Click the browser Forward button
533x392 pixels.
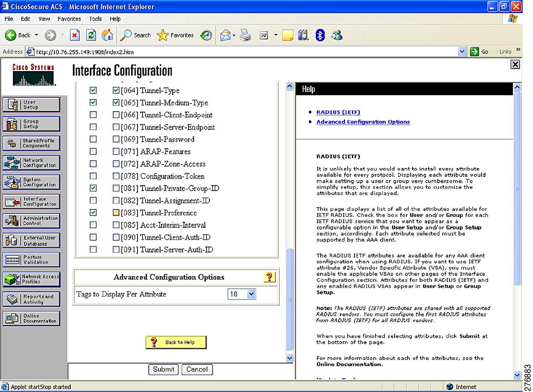click(x=50, y=36)
